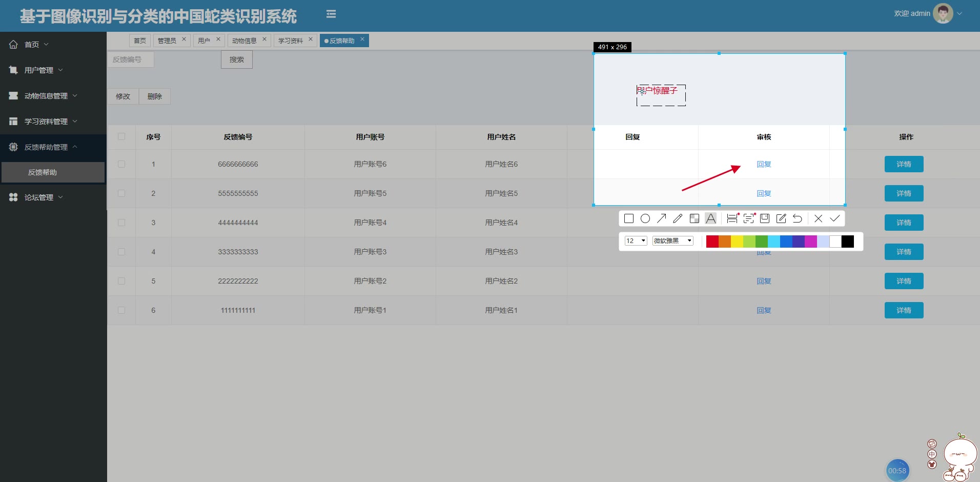Pick the yellow color swatch
This screenshot has height=482, width=980.
(737, 242)
